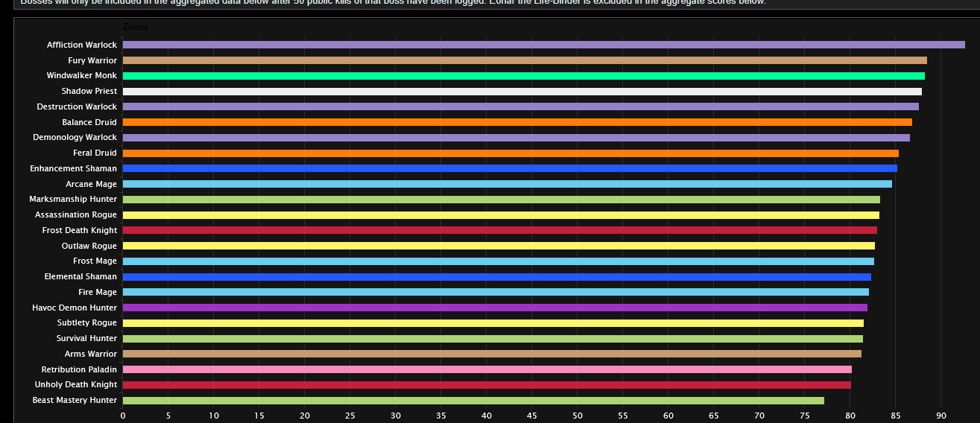The height and width of the screenshot is (423, 980).
Task: Select the Balance Druid bar
Action: 517,122
